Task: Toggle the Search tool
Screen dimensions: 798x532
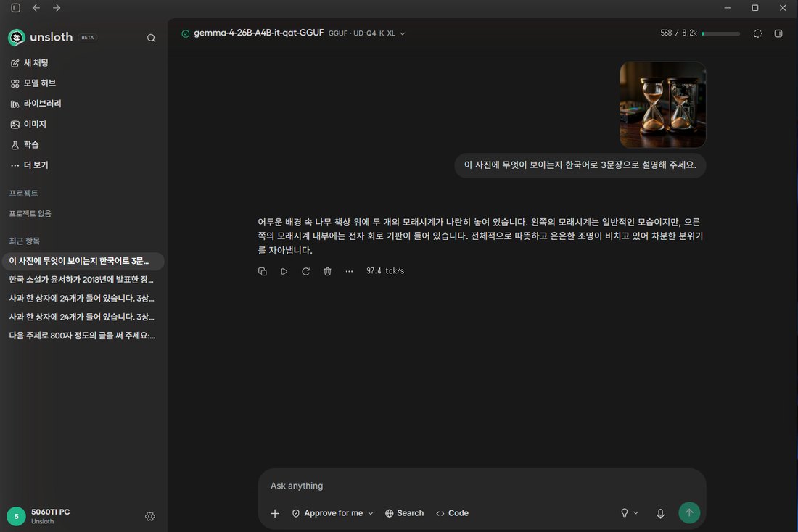Action: tap(405, 513)
